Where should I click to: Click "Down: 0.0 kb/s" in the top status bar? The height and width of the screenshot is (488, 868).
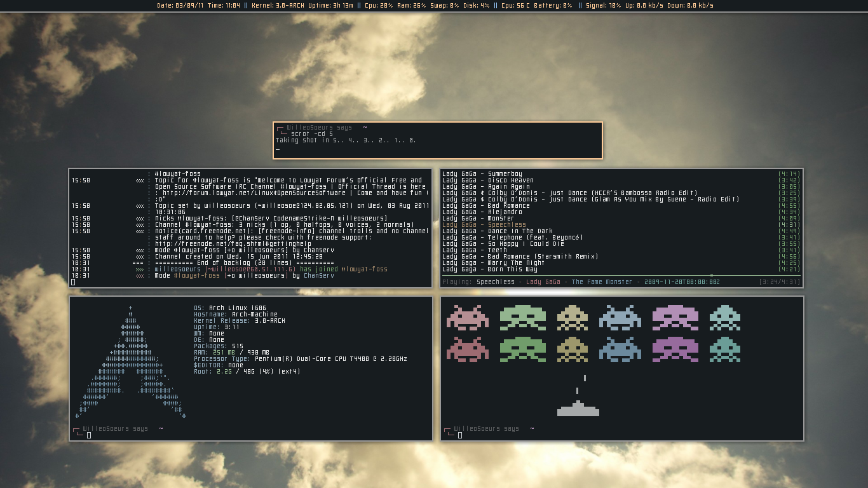pos(690,6)
